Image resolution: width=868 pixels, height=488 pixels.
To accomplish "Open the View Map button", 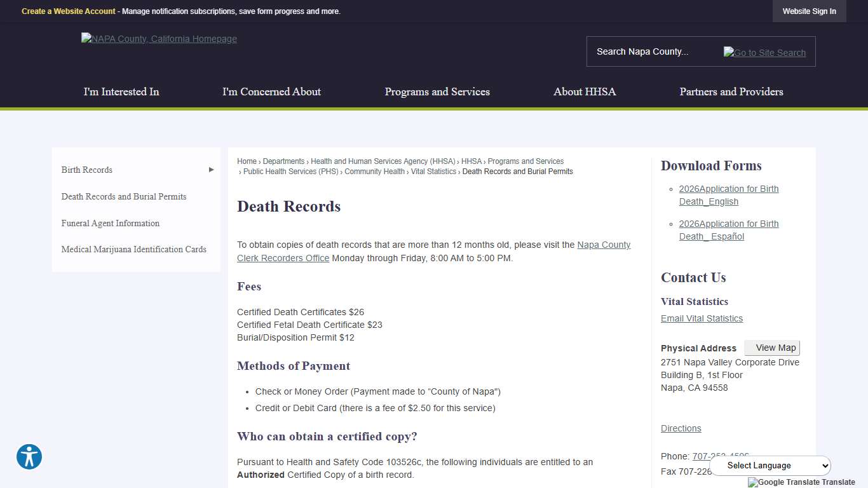I will pos(772,348).
